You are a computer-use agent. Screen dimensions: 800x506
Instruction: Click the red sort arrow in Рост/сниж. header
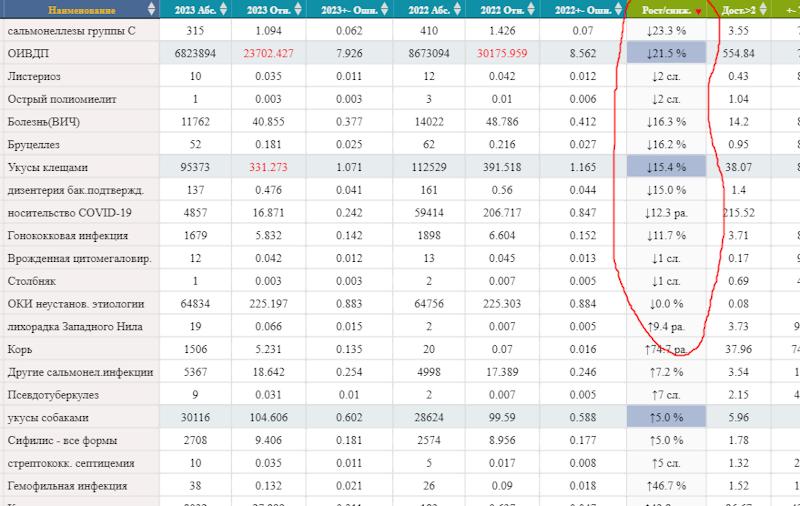click(698, 11)
